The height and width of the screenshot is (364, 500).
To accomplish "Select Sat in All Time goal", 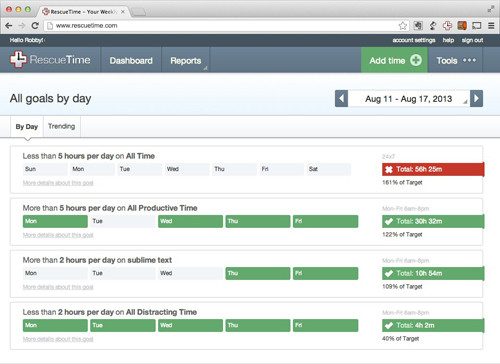I will point(329,169).
